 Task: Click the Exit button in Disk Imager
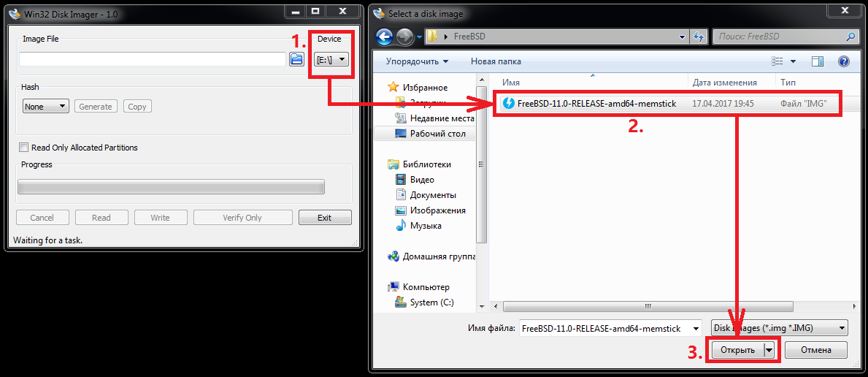[x=325, y=217]
